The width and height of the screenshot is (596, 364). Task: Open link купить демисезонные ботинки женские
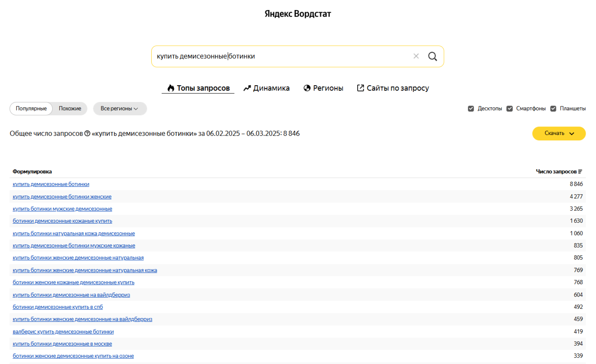(x=62, y=197)
